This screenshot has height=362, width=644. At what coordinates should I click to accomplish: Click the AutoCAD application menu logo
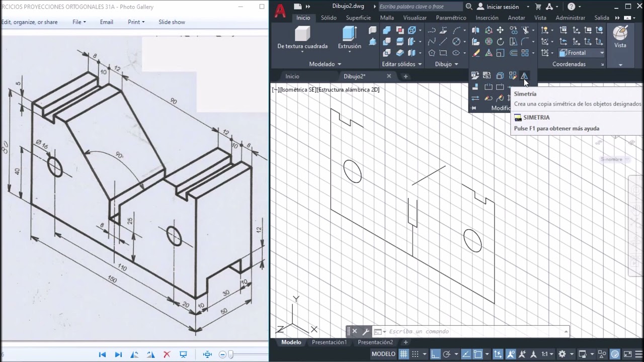tap(280, 11)
